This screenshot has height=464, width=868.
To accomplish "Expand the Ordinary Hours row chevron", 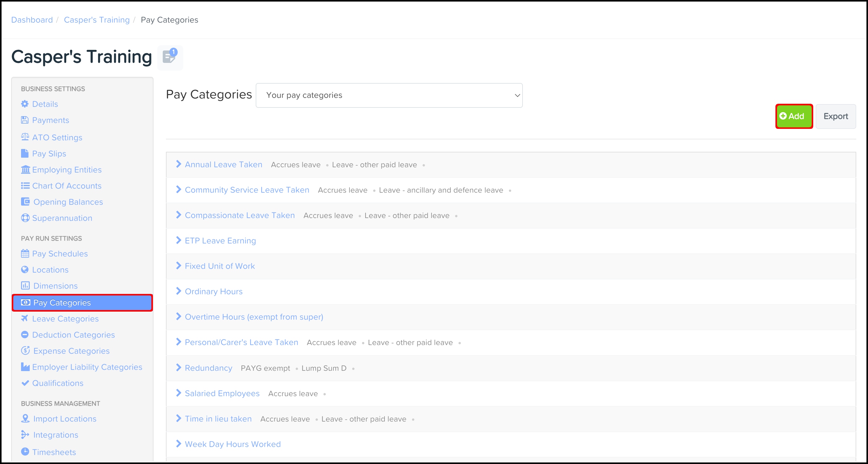I will point(179,291).
